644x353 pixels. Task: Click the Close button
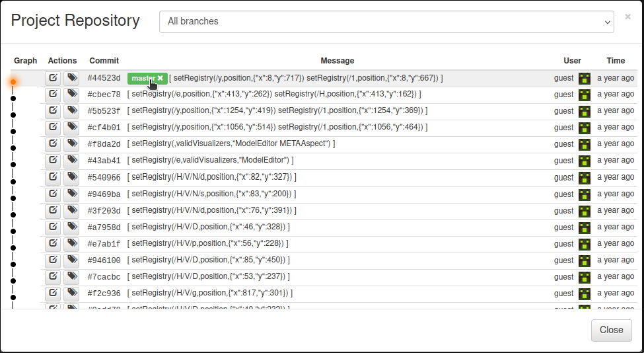click(x=611, y=330)
